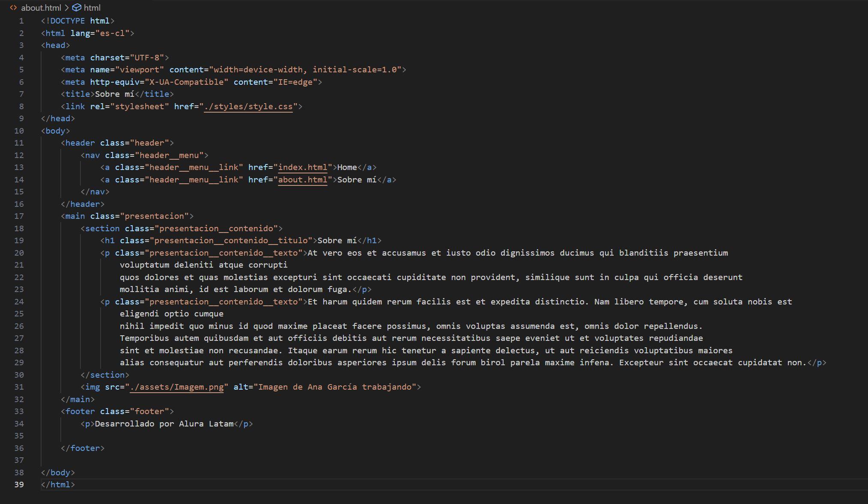This screenshot has width=868, height=504.
Task: Click the "IE=edge" content value
Action: tap(295, 82)
